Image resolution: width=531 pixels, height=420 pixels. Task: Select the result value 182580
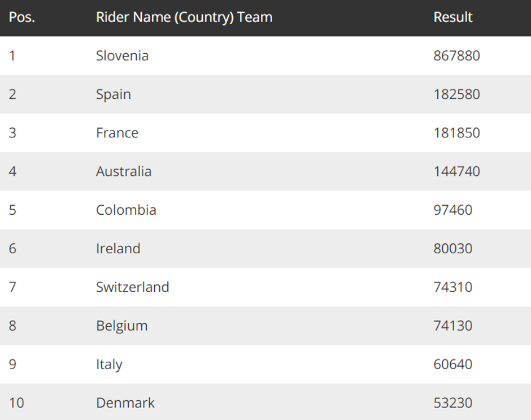457,94
